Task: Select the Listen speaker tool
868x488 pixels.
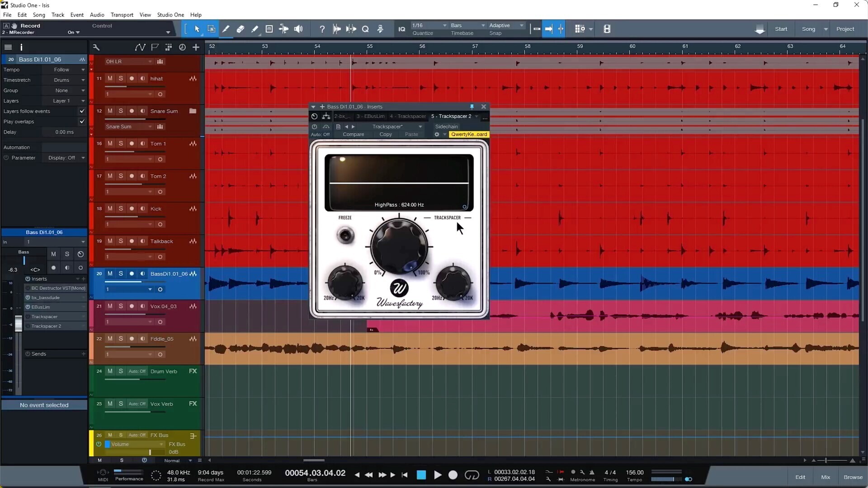Action: pos(298,29)
